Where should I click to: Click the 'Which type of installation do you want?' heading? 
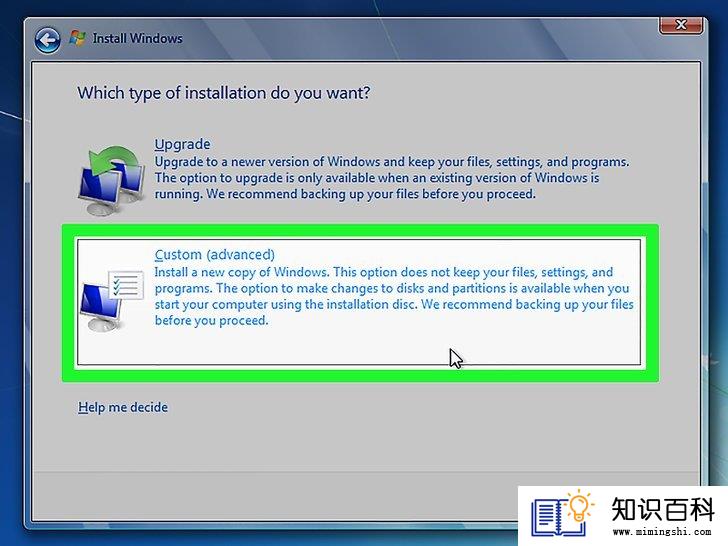coord(224,93)
